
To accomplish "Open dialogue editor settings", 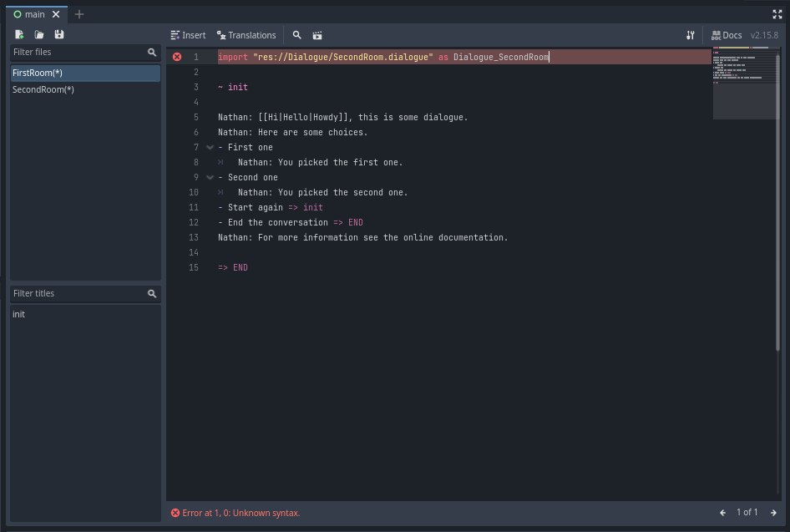I will pyautogui.click(x=691, y=35).
